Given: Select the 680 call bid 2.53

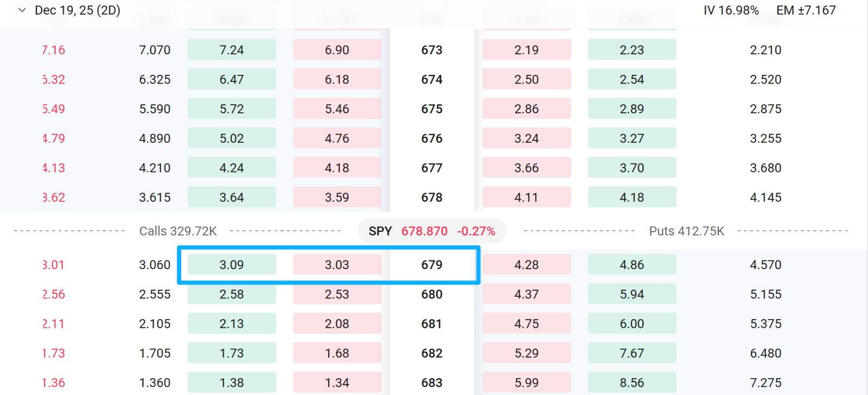Looking at the screenshot, I should pos(337,294).
